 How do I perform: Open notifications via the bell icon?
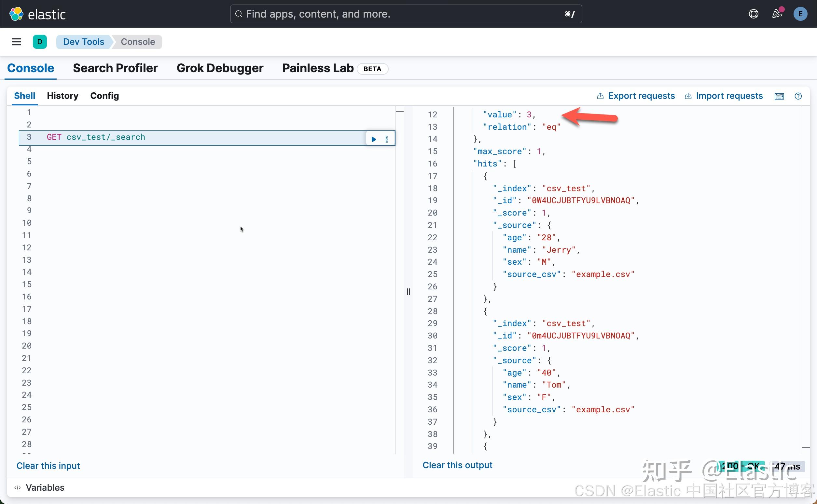tap(777, 14)
